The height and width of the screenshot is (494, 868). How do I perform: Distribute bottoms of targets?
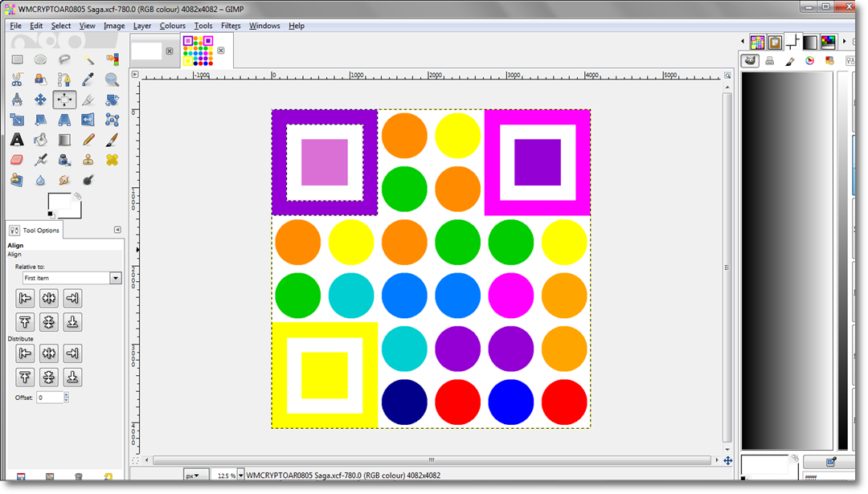click(72, 378)
